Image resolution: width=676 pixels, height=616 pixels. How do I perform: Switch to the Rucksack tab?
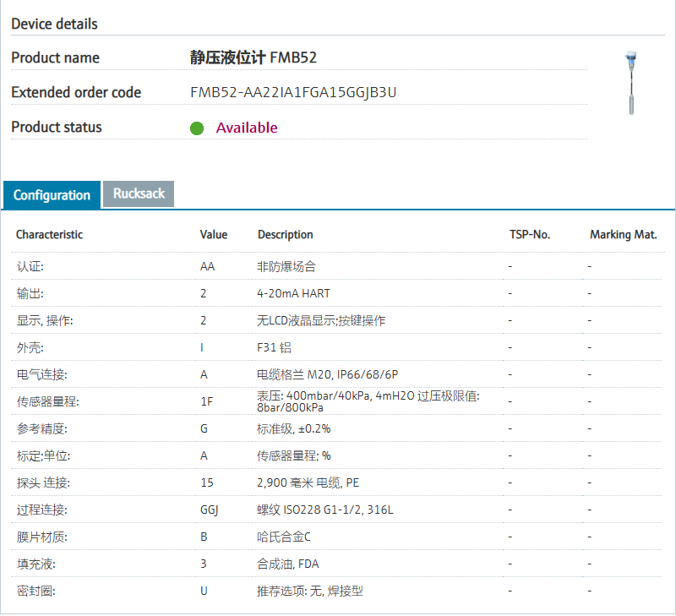(139, 194)
